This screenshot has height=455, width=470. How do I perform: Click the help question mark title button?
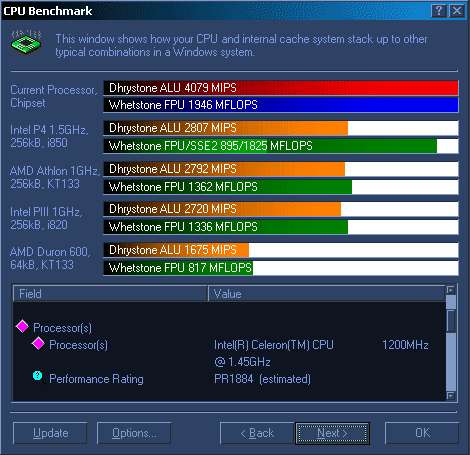(x=439, y=11)
